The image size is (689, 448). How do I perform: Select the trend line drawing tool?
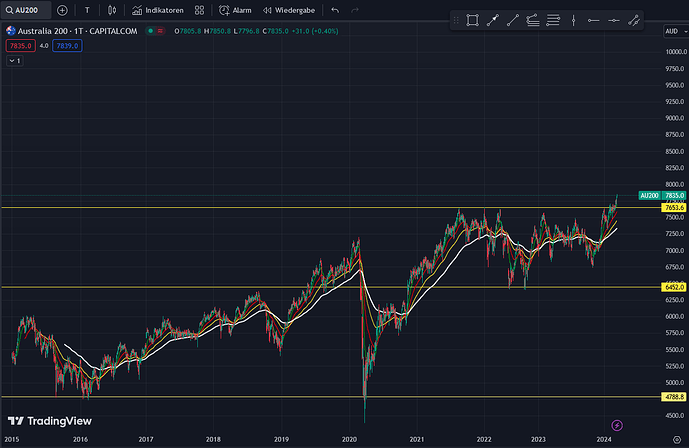coord(513,20)
